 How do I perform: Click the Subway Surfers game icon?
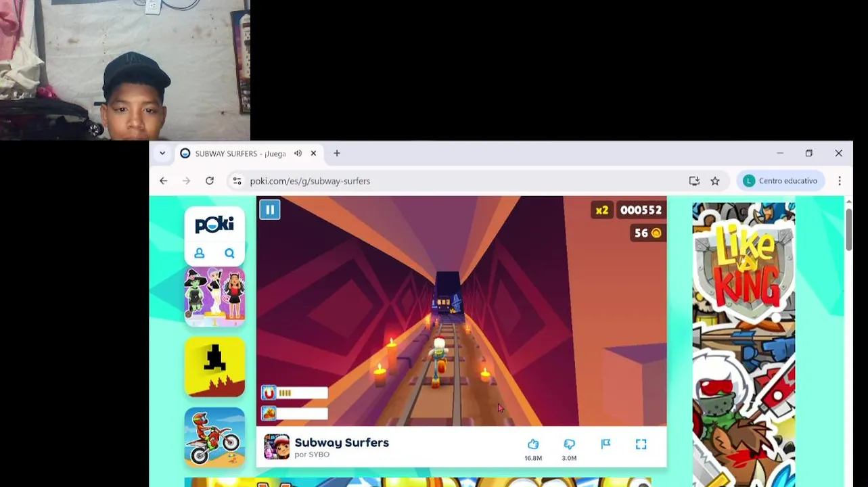[x=277, y=447]
